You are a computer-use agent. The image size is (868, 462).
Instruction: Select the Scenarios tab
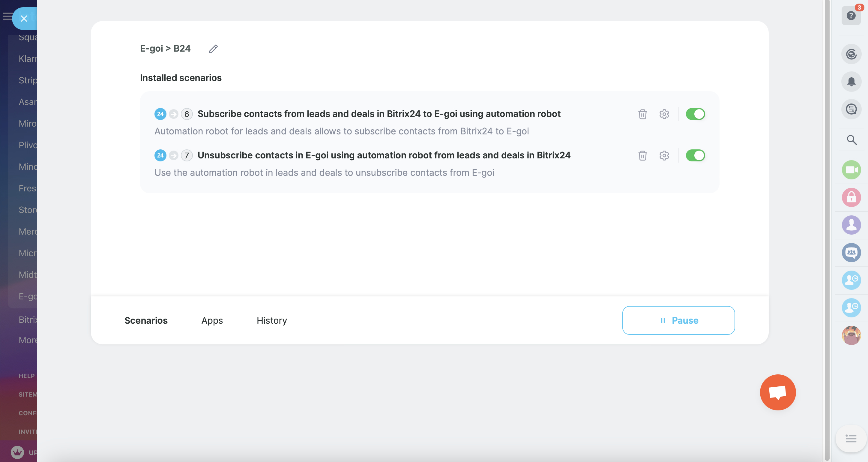(x=146, y=320)
